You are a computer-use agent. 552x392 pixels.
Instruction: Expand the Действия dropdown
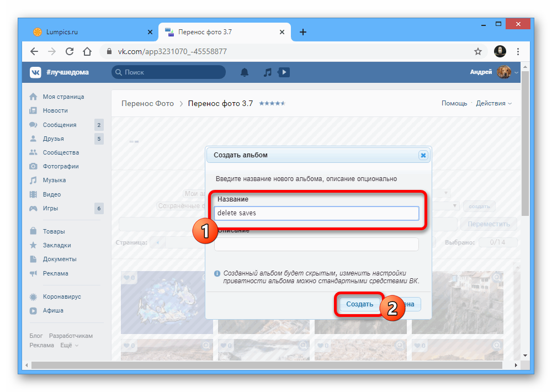pyautogui.click(x=493, y=103)
